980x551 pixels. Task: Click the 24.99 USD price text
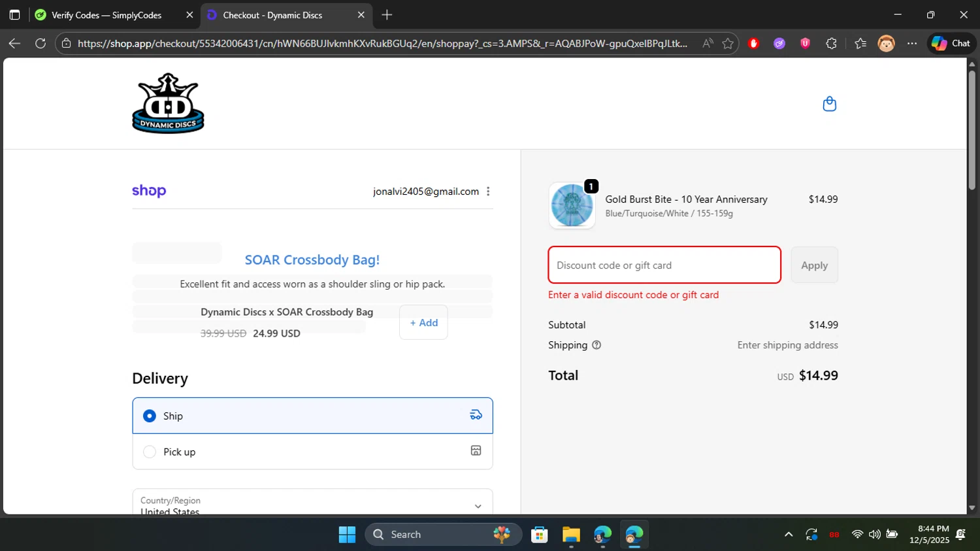(x=276, y=333)
